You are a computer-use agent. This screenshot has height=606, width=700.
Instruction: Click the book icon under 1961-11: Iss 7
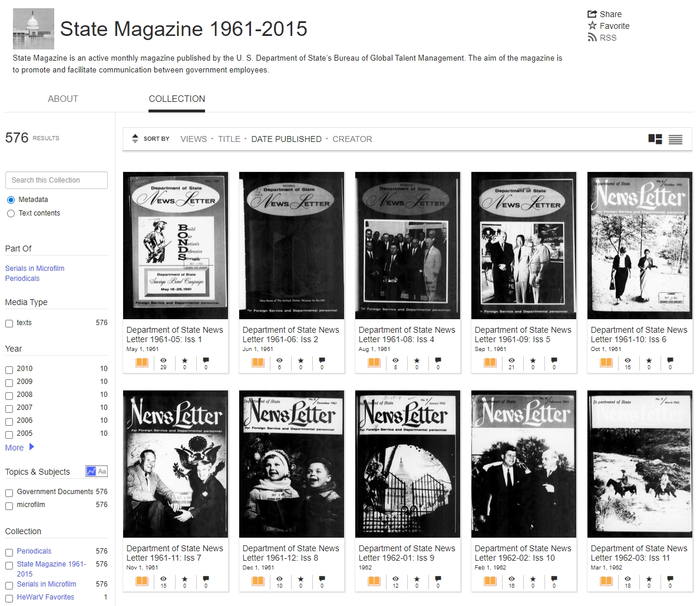[142, 581]
